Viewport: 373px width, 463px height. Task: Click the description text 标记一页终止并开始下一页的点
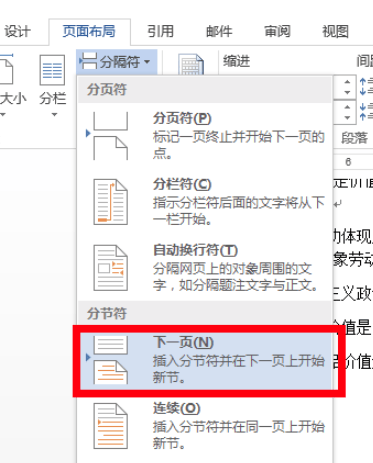tap(238, 145)
